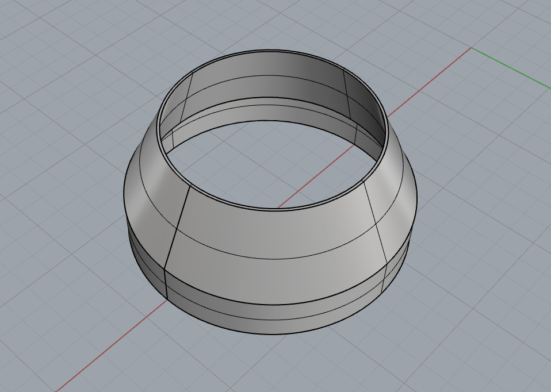
Task: Click the horizontal isocurve on the conical surface
Action: tap(276, 256)
